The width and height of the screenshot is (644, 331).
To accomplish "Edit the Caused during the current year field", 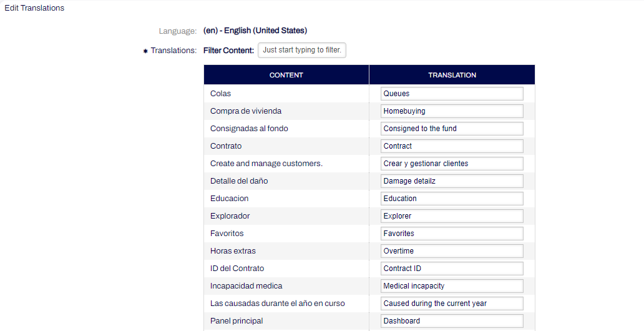I will 452,304.
